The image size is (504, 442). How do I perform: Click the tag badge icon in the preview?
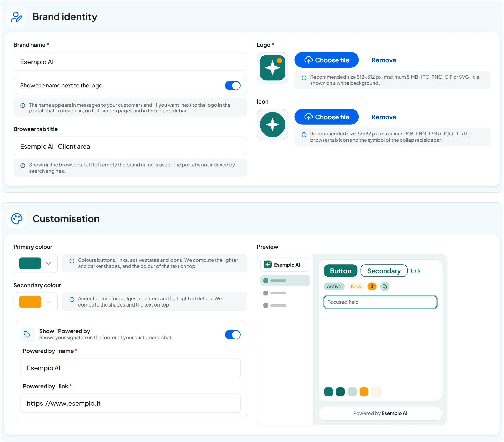tap(385, 286)
